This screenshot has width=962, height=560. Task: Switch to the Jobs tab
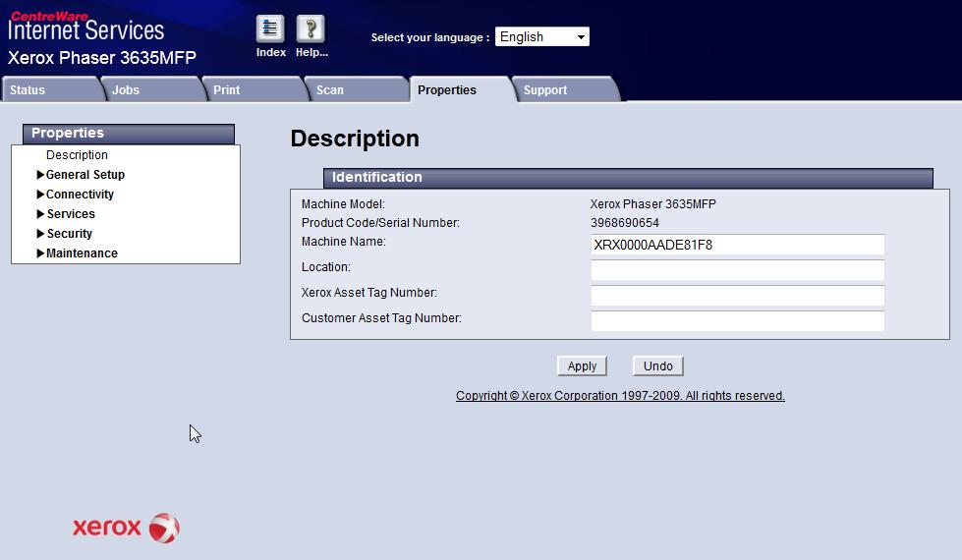click(153, 90)
